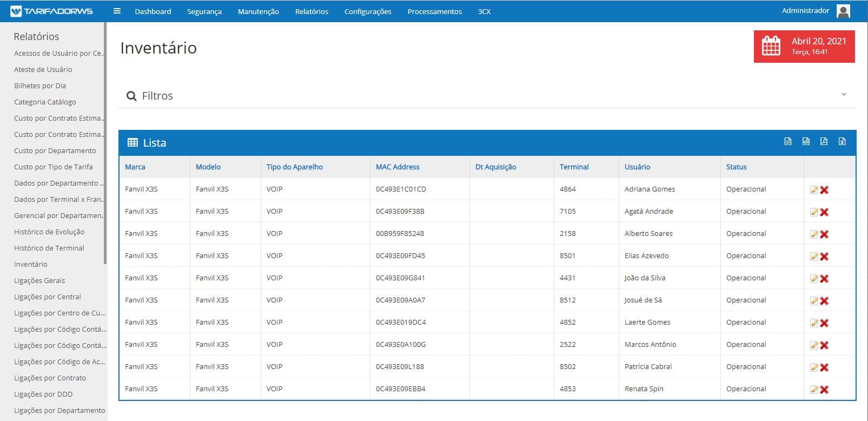Click the red calendar date widget
This screenshot has width=868, height=421.
click(x=804, y=47)
